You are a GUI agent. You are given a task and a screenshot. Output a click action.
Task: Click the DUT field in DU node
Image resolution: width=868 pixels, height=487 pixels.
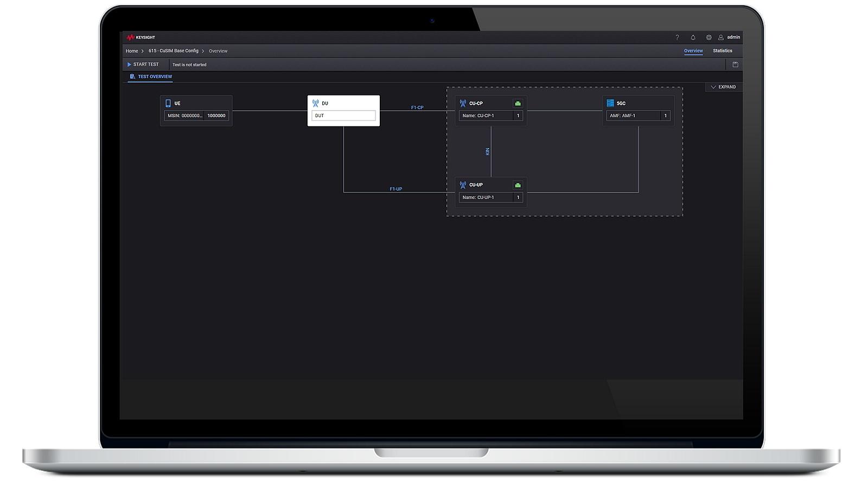[343, 116]
